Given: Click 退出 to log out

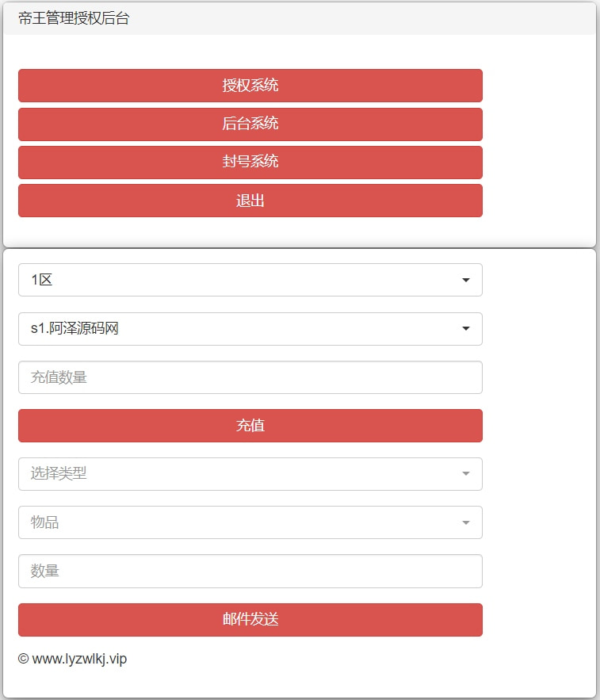Looking at the screenshot, I should 250,201.
